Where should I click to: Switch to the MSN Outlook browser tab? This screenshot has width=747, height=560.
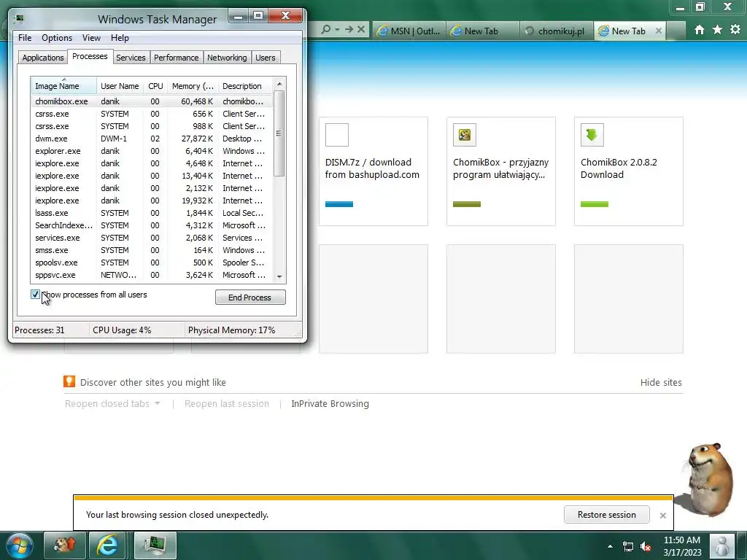coord(409,31)
